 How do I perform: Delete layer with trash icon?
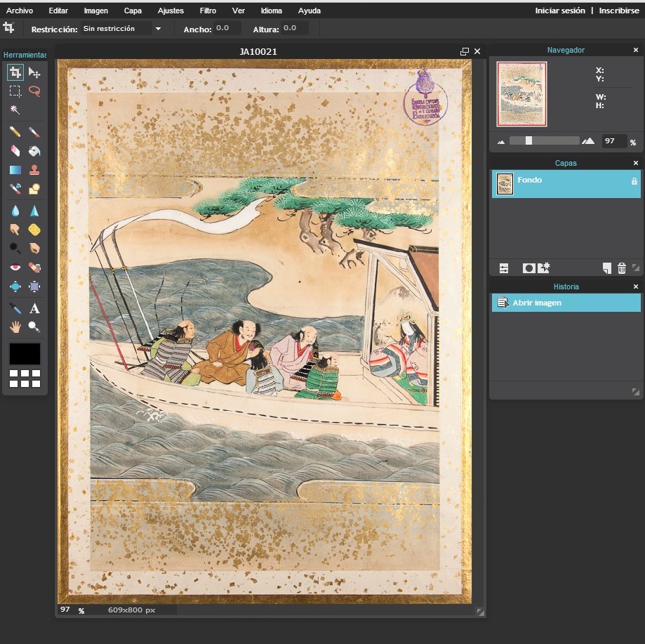click(x=622, y=268)
